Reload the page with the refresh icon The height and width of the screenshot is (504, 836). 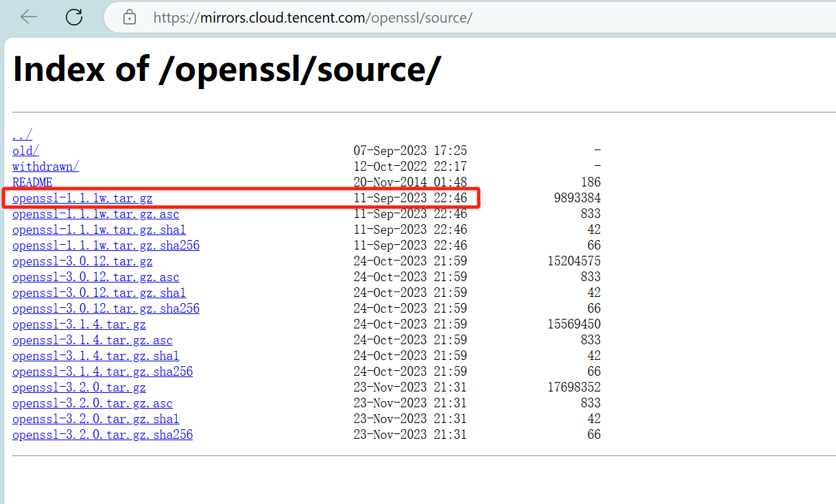coord(74,17)
